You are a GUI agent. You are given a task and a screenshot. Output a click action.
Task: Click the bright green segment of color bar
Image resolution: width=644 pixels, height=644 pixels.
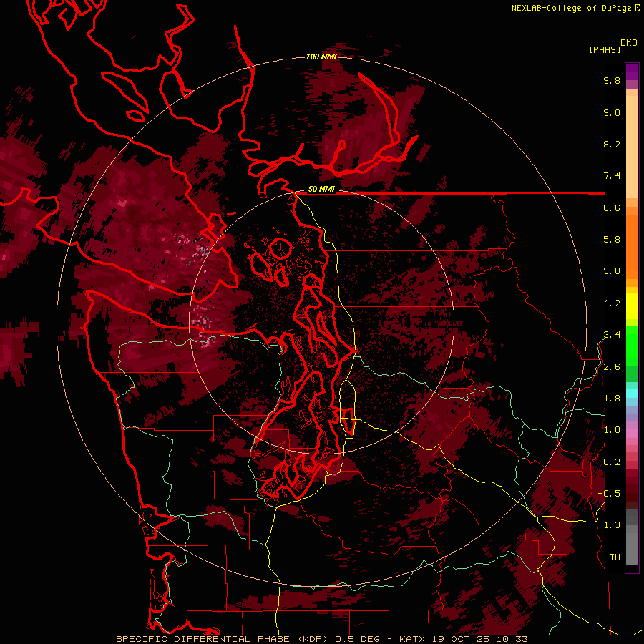632,345
